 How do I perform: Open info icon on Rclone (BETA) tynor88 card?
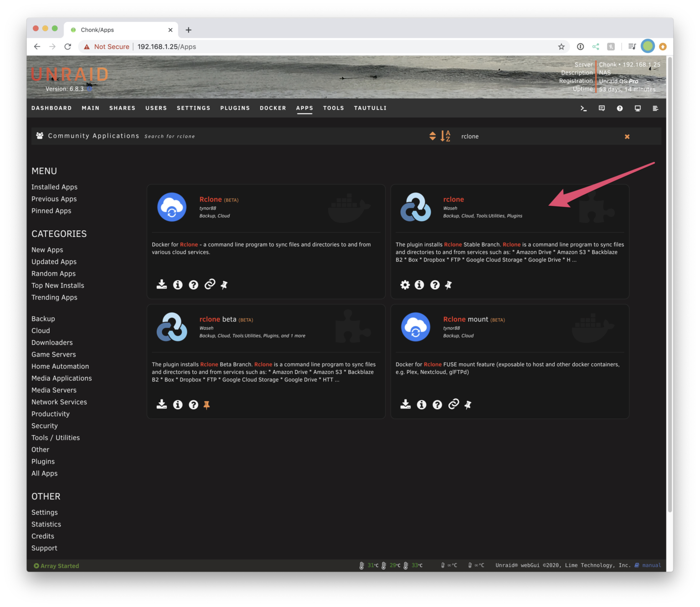tap(178, 285)
